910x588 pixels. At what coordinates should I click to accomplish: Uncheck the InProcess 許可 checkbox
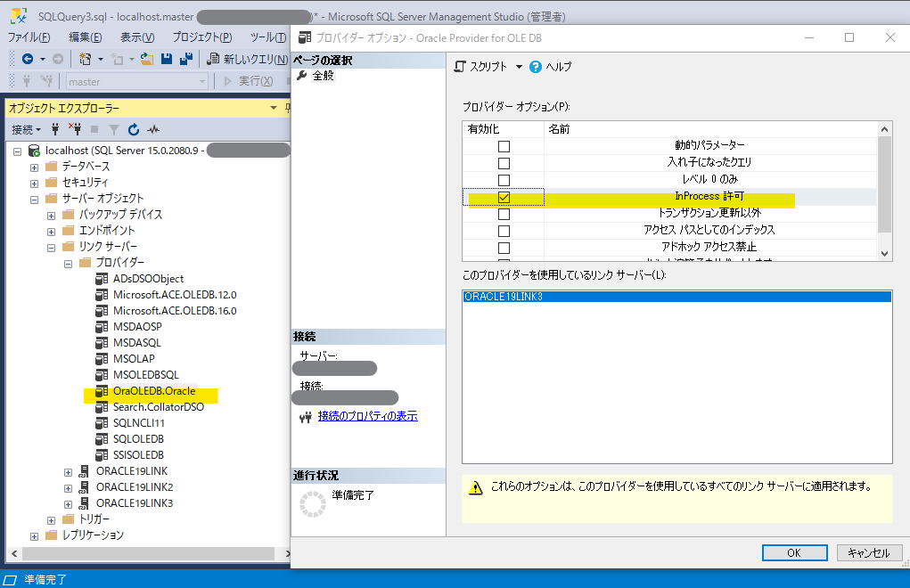[504, 198]
